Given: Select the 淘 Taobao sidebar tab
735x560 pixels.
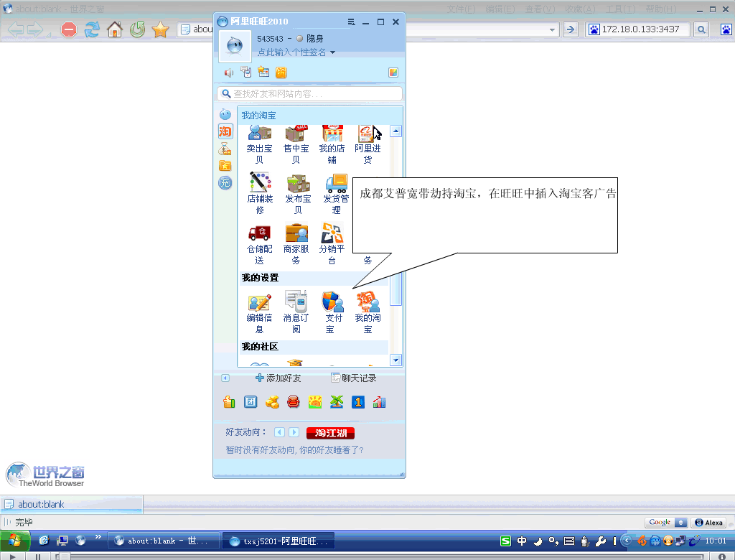Looking at the screenshot, I should [x=225, y=132].
